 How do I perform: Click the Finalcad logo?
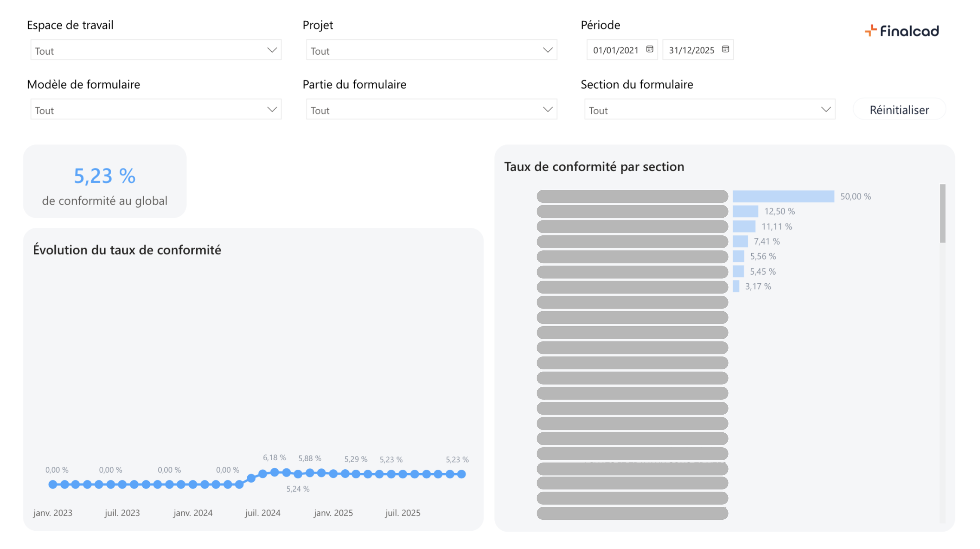point(902,31)
